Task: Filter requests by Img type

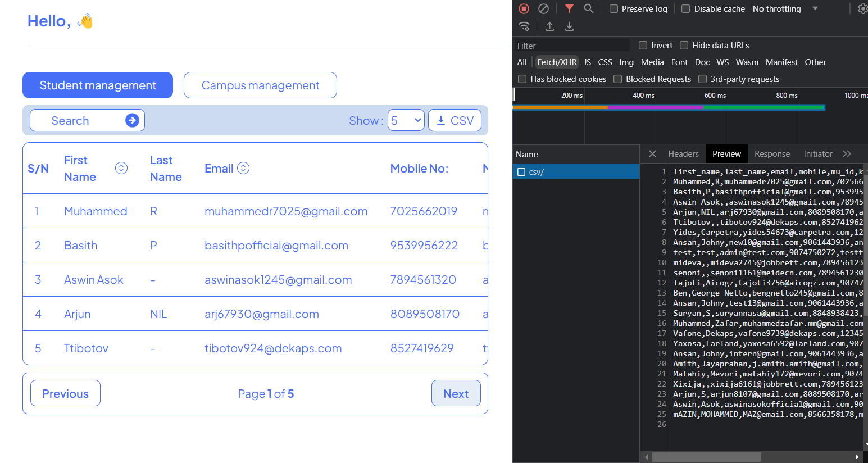Action: (x=626, y=62)
